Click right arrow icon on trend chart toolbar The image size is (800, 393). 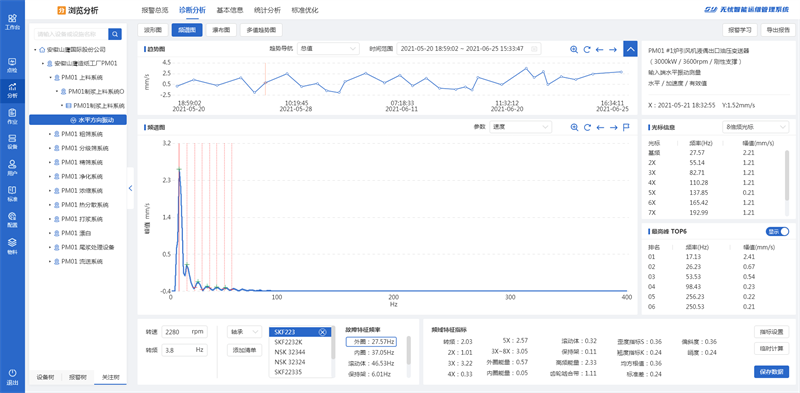click(x=613, y=50)
